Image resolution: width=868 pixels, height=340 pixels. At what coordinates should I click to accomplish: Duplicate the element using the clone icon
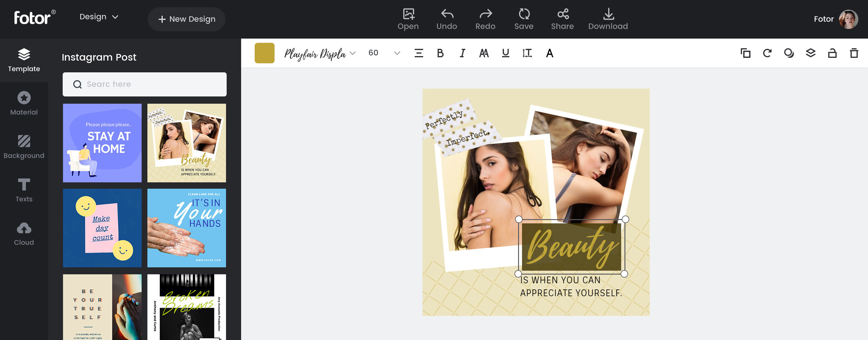click(745, 53)
